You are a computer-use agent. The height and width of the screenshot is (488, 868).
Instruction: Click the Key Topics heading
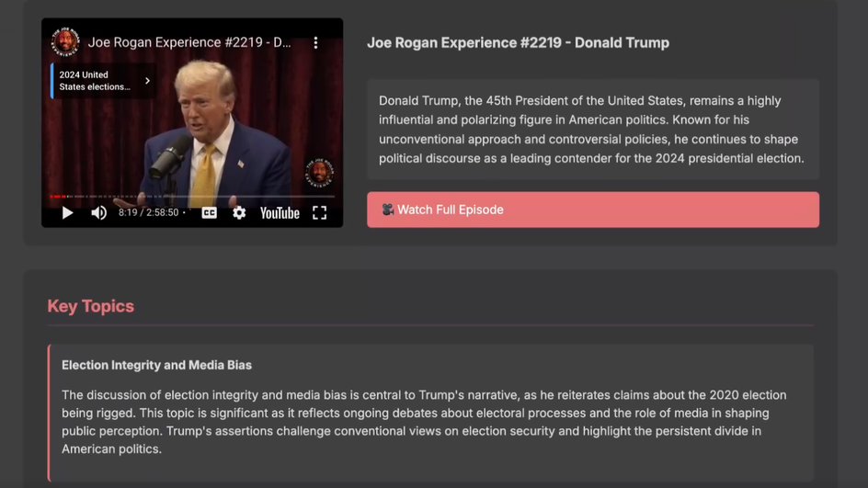pyautogui.click(x=91, y=306)
